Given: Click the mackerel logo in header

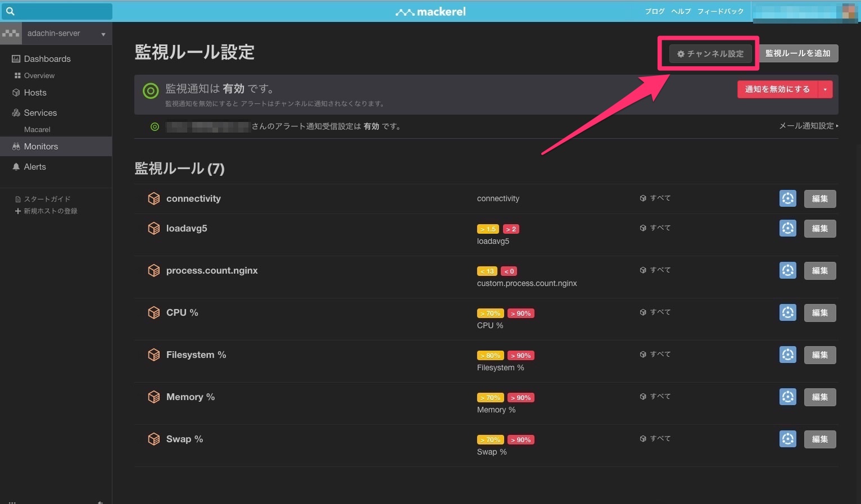Looking at the screenshot, I should [x=430, y=11].
